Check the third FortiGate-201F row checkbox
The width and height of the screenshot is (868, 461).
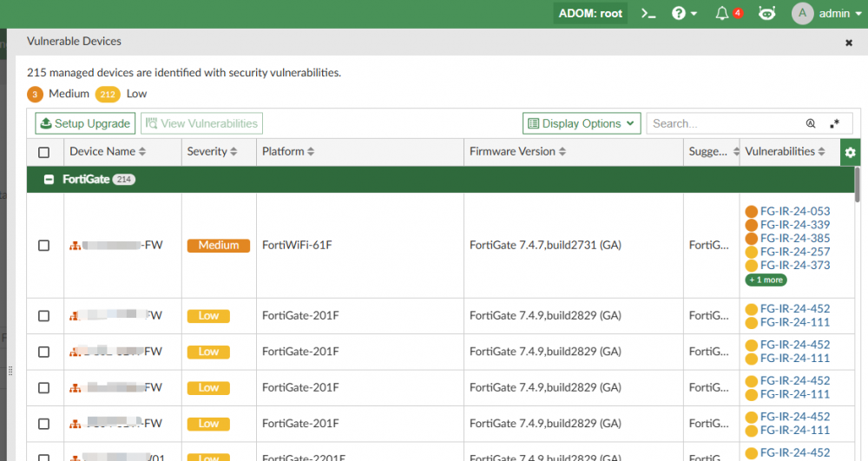click(x=43, y=387)
